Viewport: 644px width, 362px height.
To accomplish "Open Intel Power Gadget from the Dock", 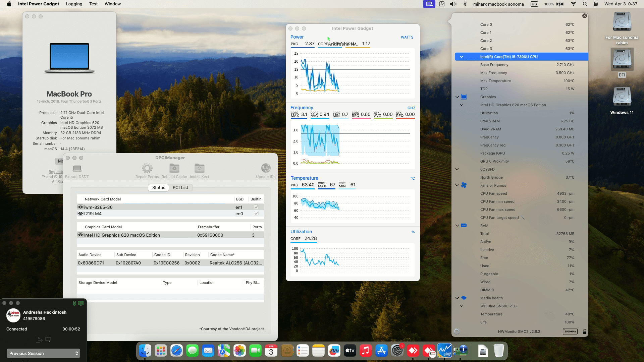I will pyautogui.click(x=445, y=351).
